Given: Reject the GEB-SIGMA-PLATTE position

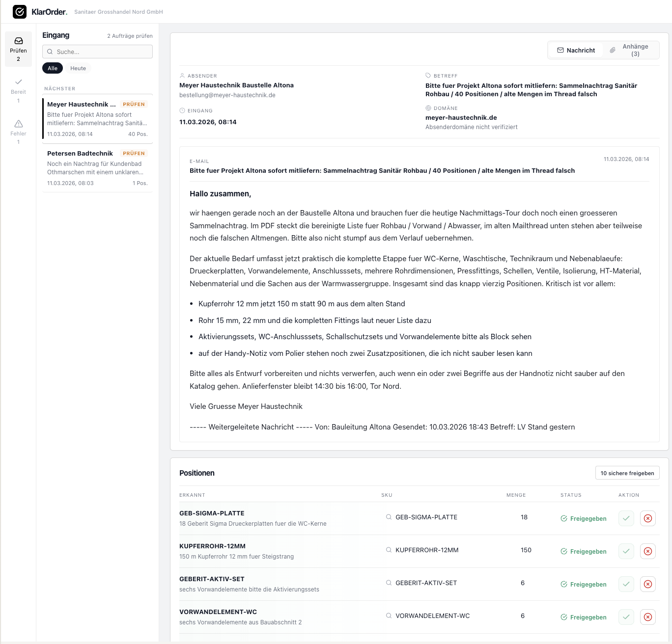Looking at the screenshot, I should click(648, 518).
